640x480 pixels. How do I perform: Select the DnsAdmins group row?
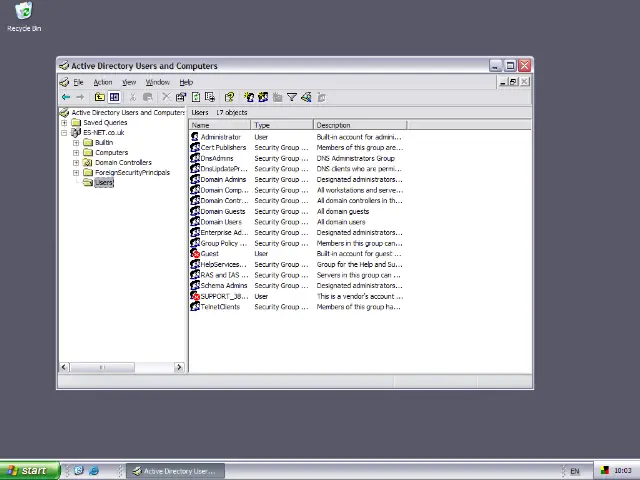point(297,158)
